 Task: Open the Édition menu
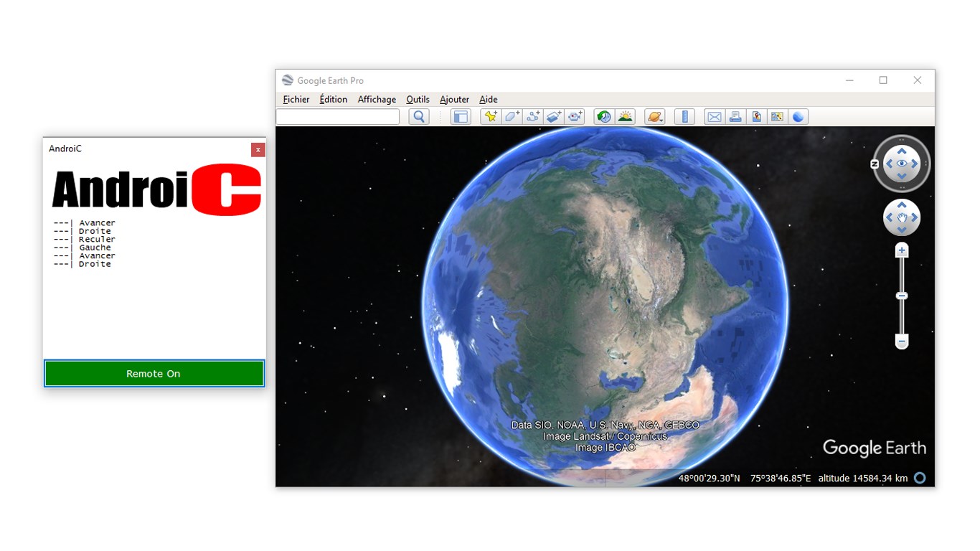tap(334, 100)
